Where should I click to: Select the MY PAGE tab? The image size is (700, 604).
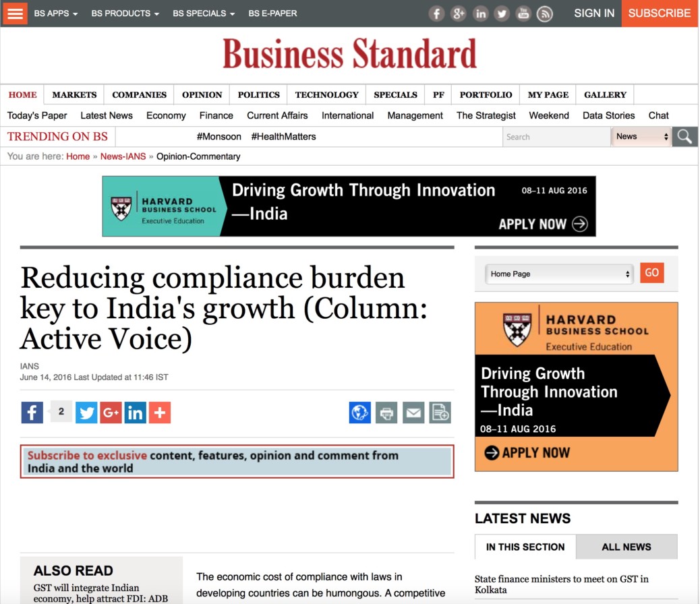548,94
